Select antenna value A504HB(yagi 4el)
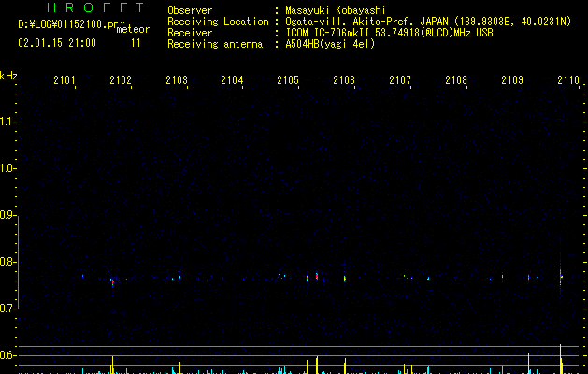Screen dimensions: 588x374 click(330, 44)
